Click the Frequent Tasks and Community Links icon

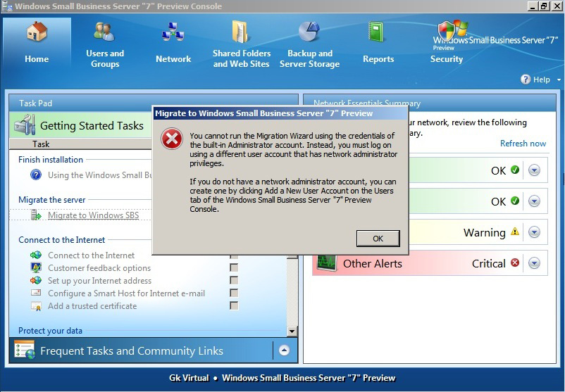coord(25,350)
